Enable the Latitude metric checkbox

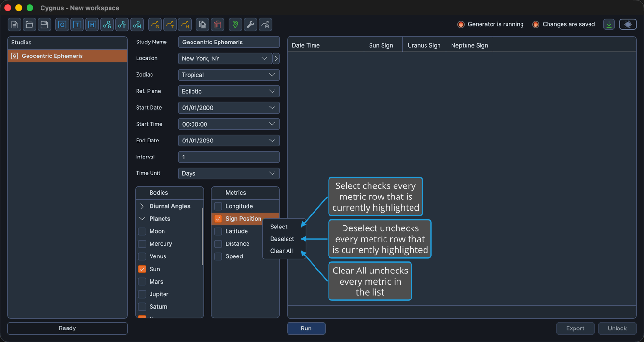(218, 231)
